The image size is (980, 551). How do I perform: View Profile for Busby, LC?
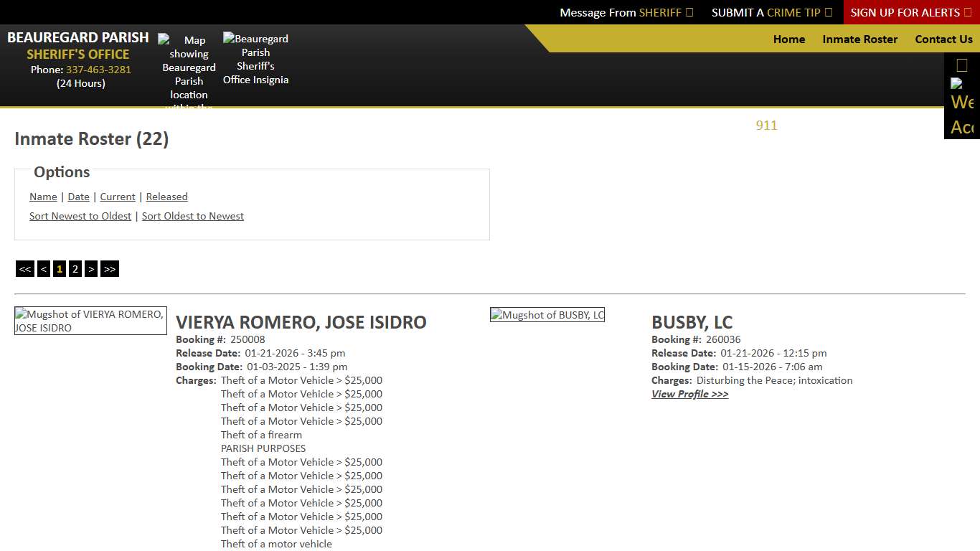(689, 394)
